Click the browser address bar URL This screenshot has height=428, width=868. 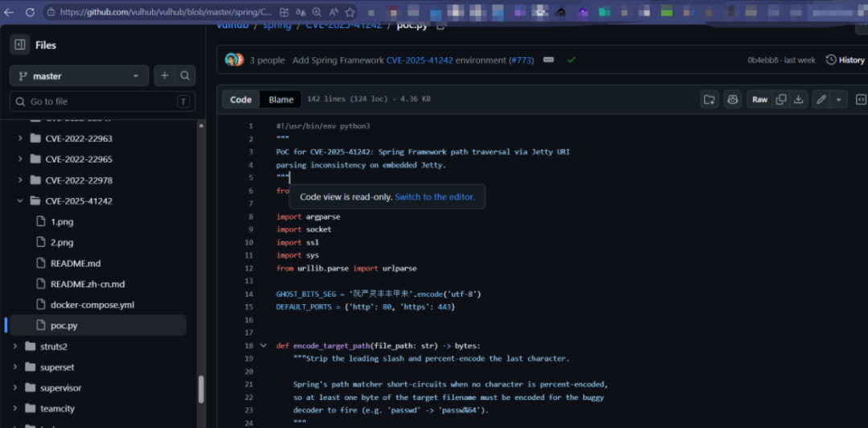(166, 11)
